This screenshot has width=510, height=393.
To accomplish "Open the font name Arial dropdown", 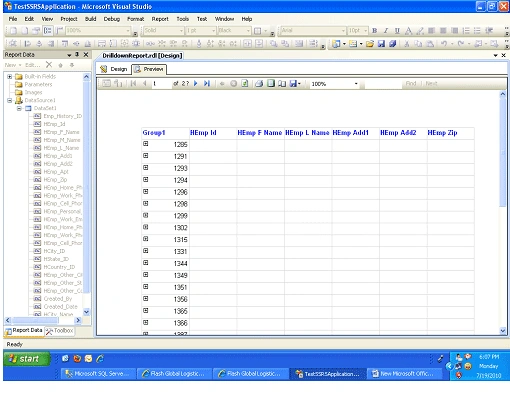I will click(343, 31).
